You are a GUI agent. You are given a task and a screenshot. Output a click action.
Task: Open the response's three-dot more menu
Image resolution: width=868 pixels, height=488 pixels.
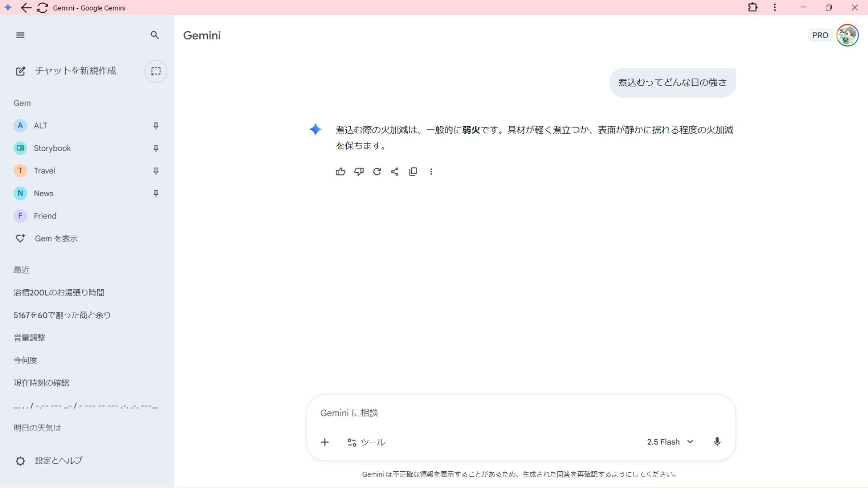tap(431, 172)
